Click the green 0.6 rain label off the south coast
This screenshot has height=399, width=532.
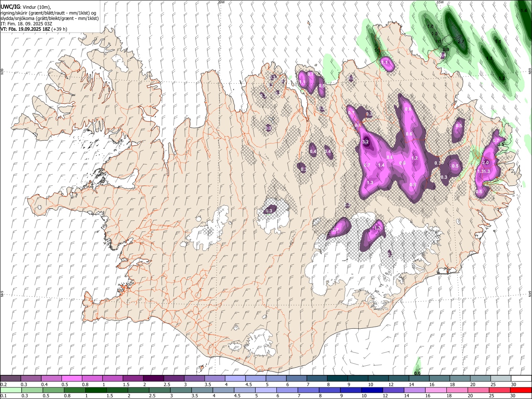(x=418, y=373)
